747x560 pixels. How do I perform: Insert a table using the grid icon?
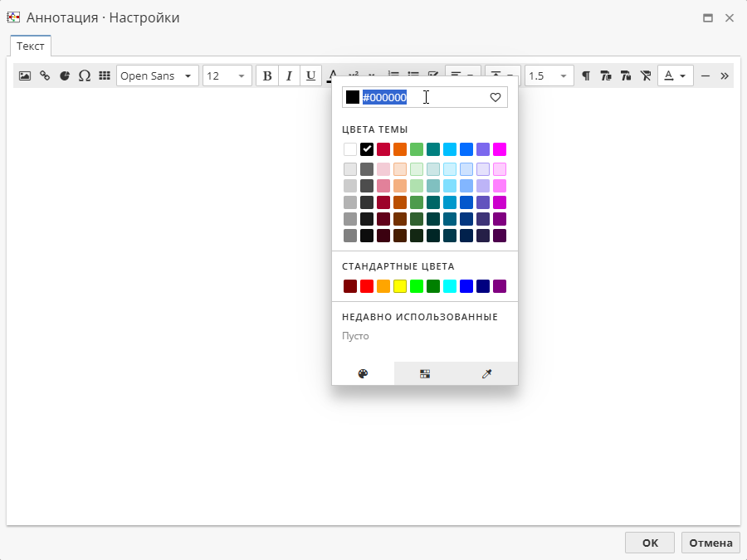tap(105, 75)
